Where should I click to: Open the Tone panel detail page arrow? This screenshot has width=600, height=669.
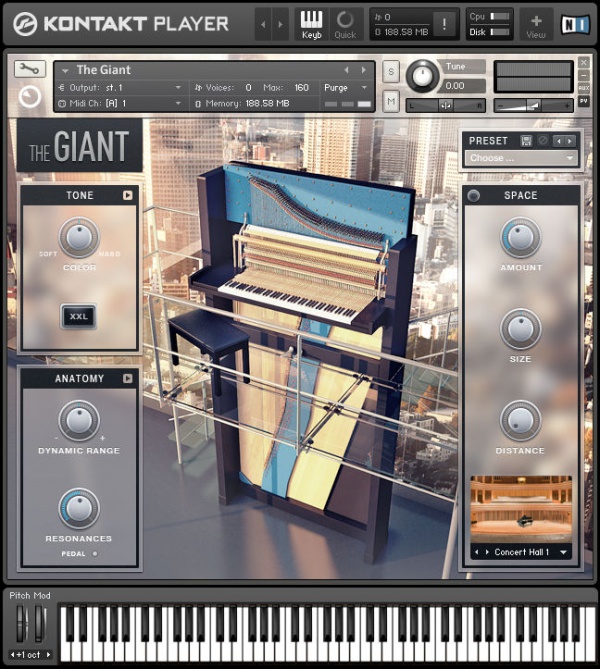coord(127,195)
